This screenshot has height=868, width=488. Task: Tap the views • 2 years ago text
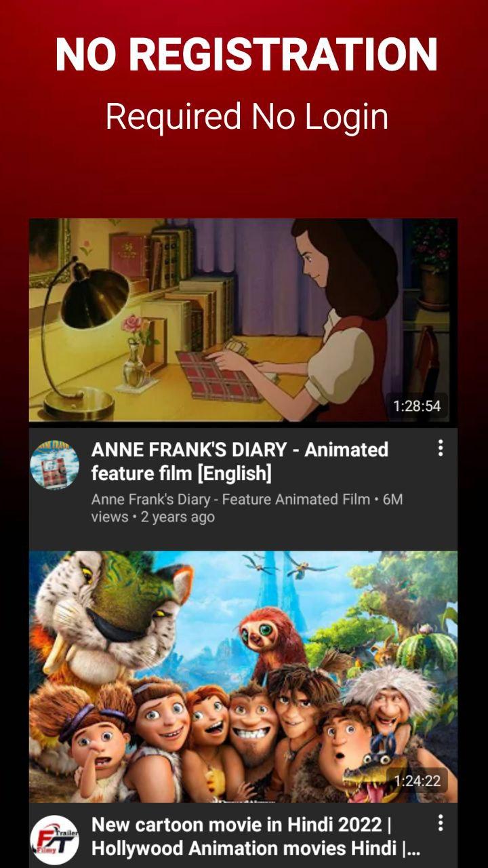tap(153, 517)
